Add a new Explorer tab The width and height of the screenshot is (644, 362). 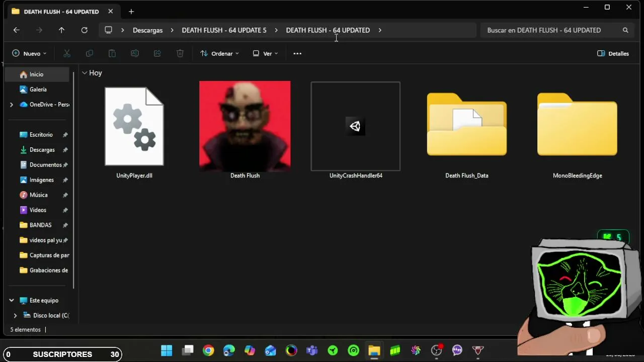tap(131, 12)
